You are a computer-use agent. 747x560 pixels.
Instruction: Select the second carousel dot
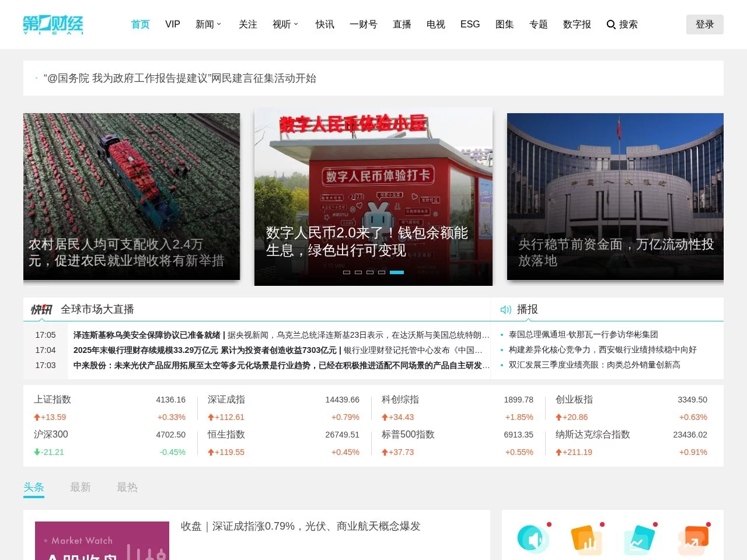tap(358, 272)
